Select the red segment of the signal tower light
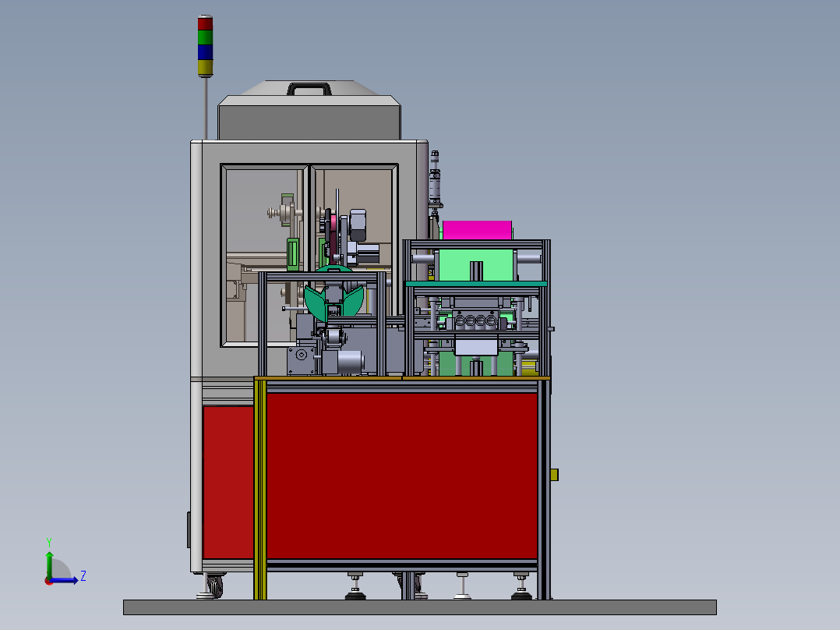Viewport: 840px width, 630px height. click(205, 23)
